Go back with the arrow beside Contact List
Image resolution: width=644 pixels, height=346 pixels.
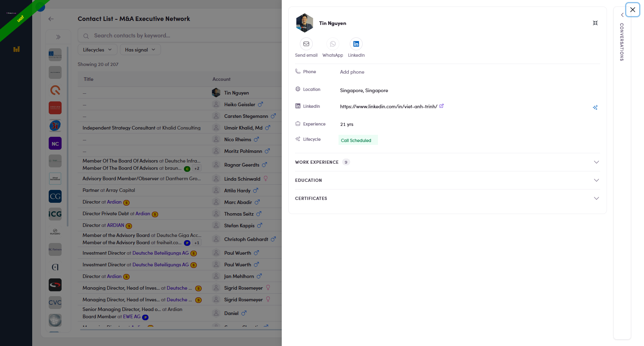(x=51, y=19)
